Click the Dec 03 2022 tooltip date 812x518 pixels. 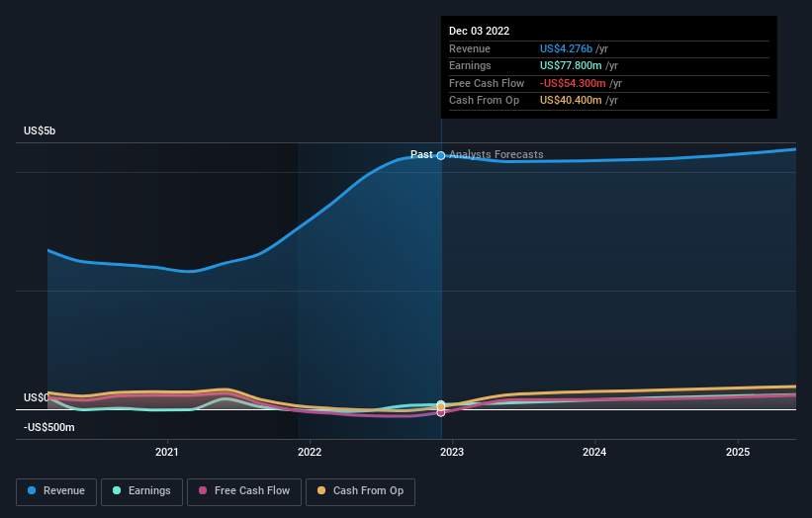[479, 31]
